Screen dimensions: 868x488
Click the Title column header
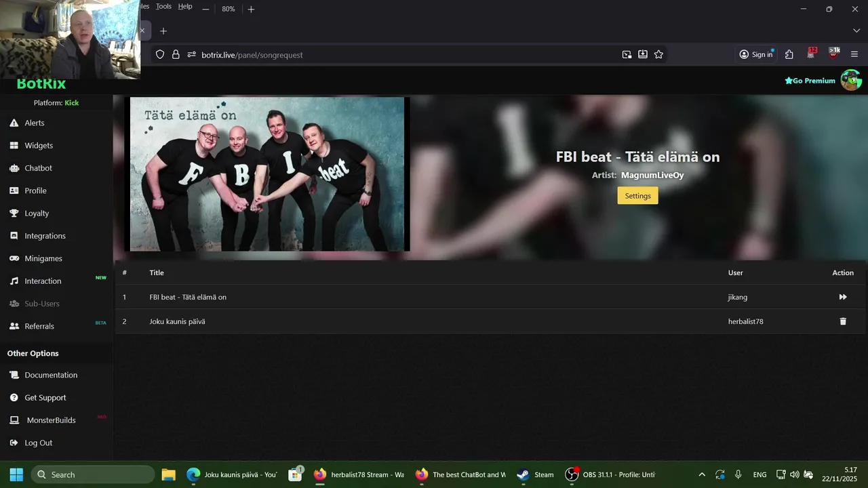click(157, 272)
